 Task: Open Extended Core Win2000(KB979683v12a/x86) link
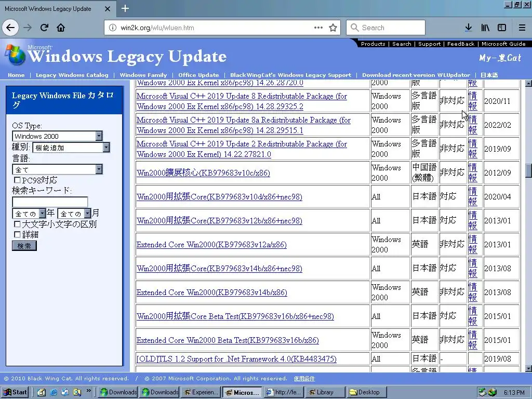pos(211,244)
